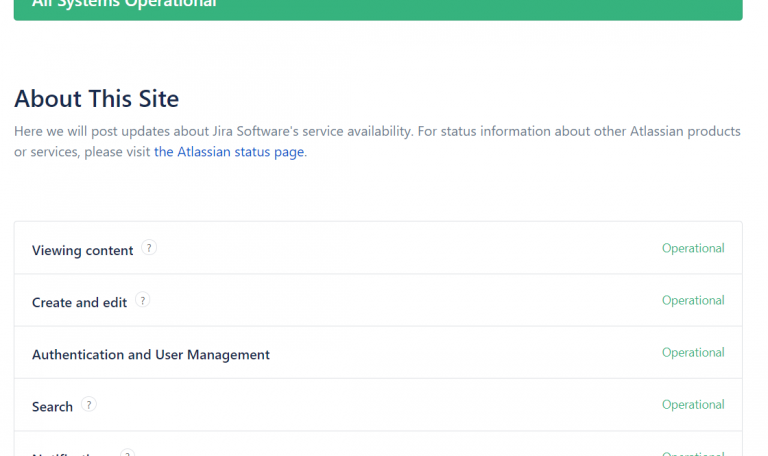Select Authentication and User Management label

tap(151, 355)
